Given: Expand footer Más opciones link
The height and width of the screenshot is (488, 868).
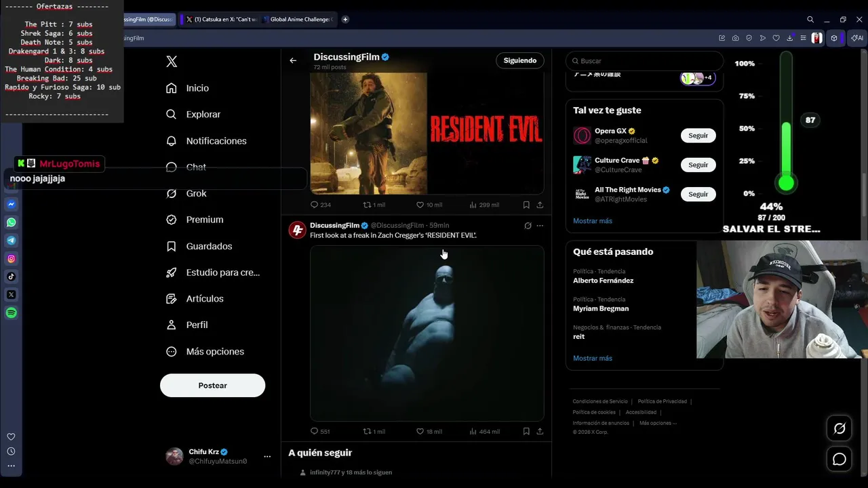Looking at the screenshot, I should (x=658, y=423).
